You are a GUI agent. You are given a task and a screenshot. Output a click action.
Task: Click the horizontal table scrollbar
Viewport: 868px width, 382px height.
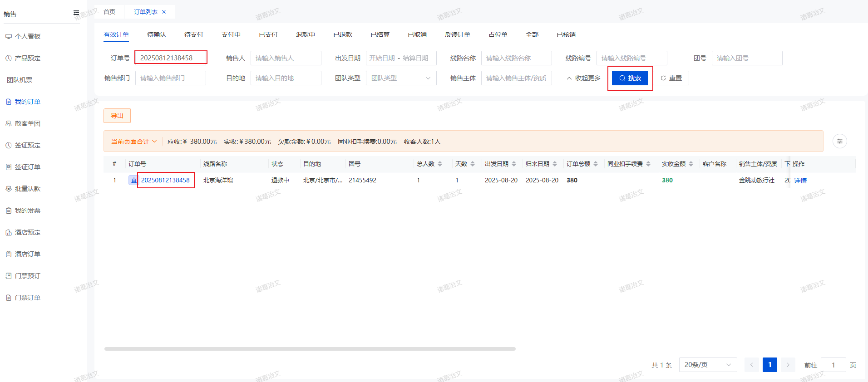coord(310,349)
